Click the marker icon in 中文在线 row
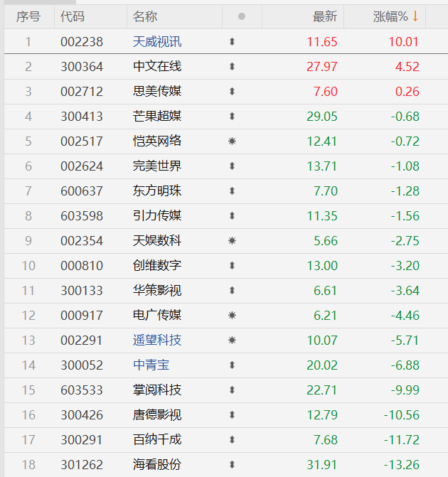Screen dimensions: 448x477 click(x=232, y=67)
